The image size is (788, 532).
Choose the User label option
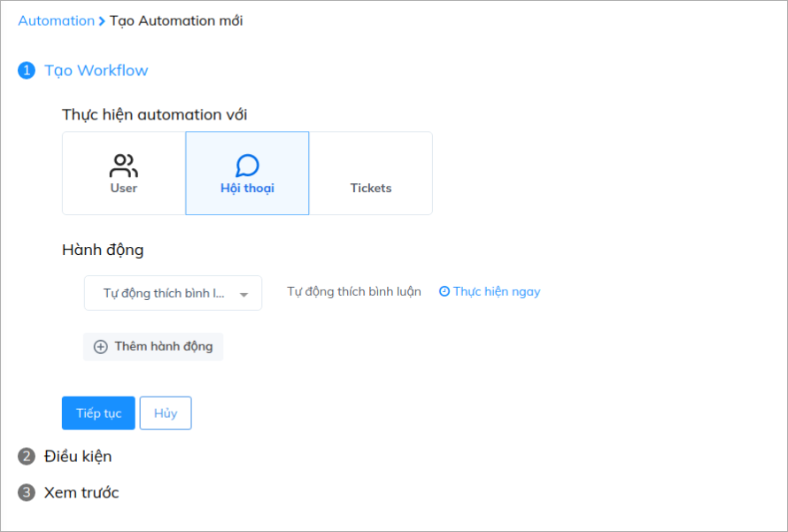tap(124, 189)
